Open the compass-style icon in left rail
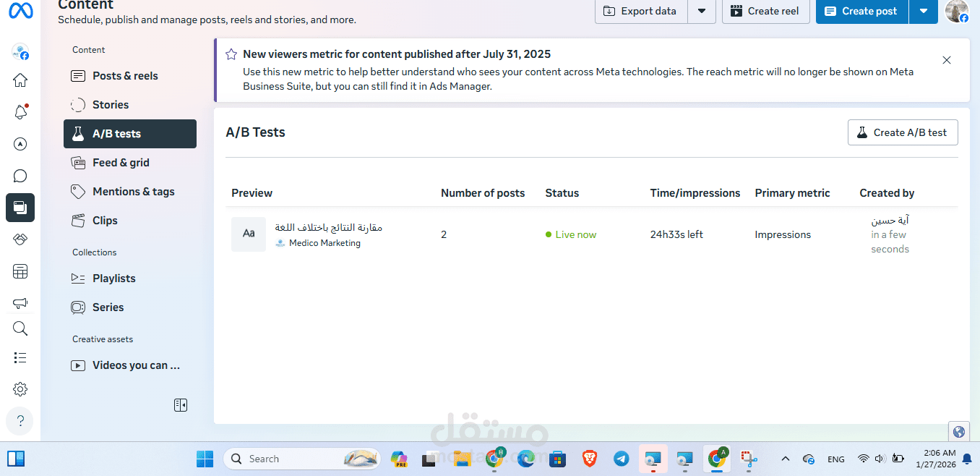This screenshot has height=476, width=980. tap(20, 144)
